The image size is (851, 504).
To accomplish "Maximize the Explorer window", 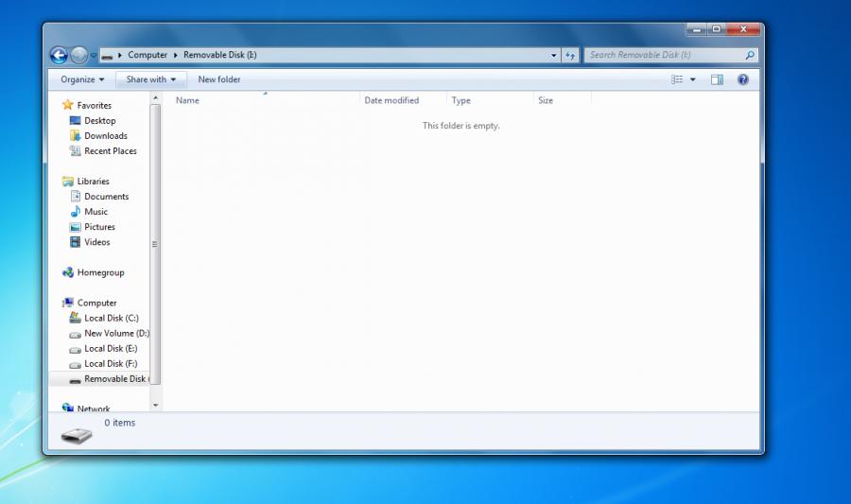I will [x=717, y=29].
